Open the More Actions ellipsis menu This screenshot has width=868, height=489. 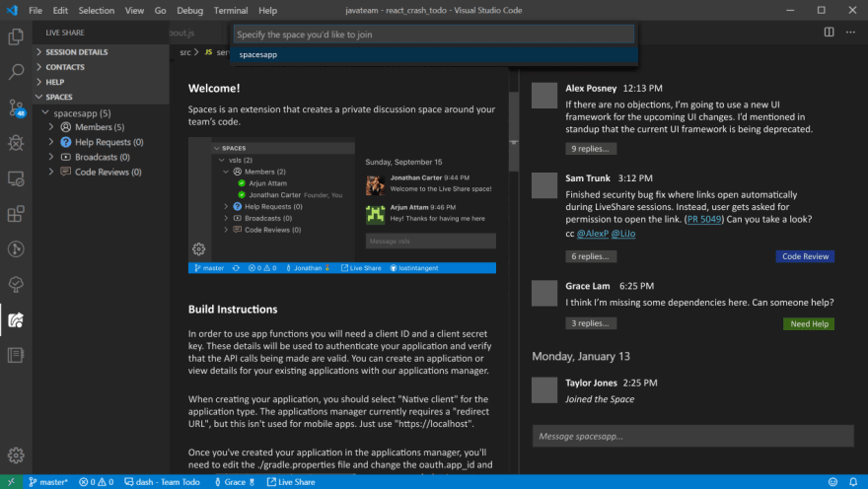point(850,33)
